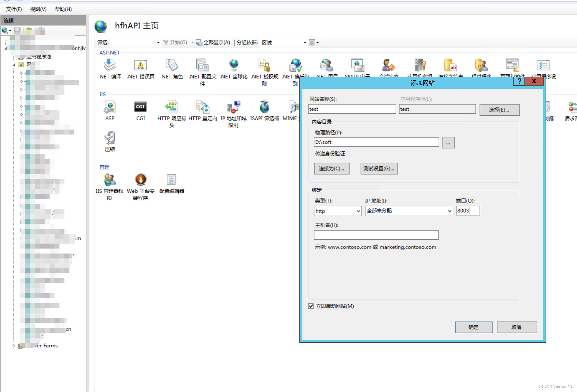Uncheck 立即启动网站(M) checkbox
This screenshot has height=392, width=577.
point(311,306)
